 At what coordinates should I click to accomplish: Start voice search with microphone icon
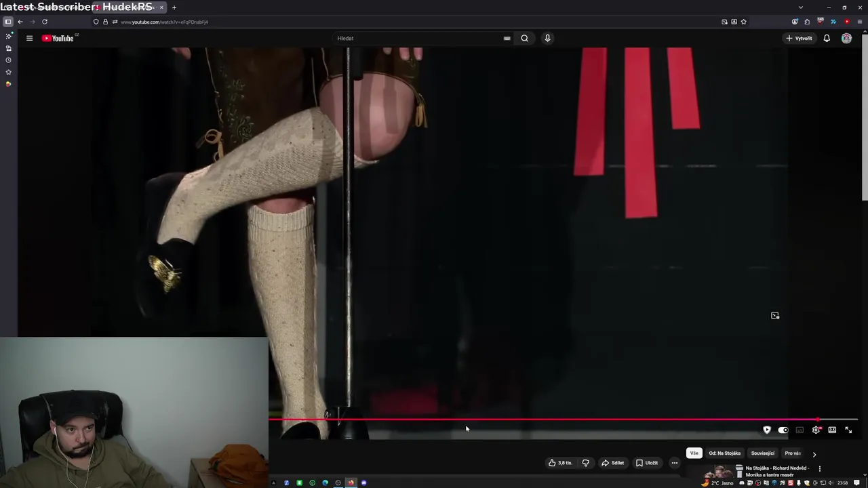tap(547, 38)
